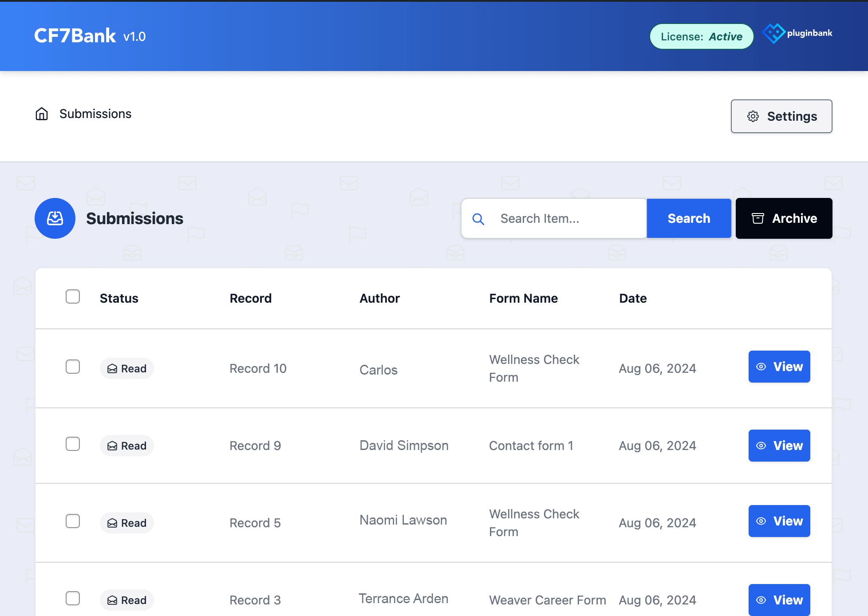Image resolution: width=868 pixels, height=616 pixels.
Task: Click the Form Name column header
Action: pos(524,298)
